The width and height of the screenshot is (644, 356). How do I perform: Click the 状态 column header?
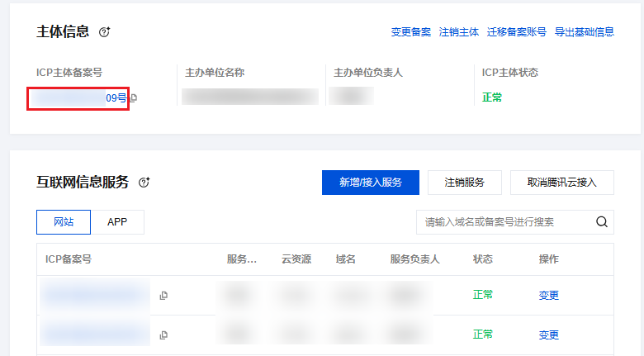coord(483,259)
